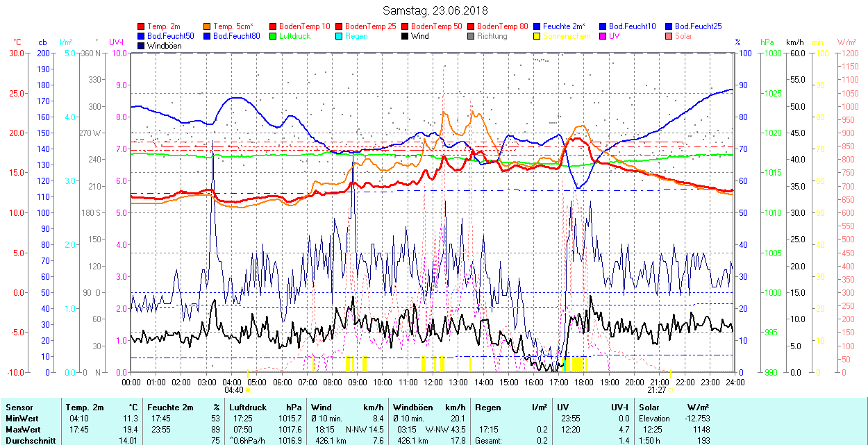Click the cyan Regen legend swatch
Image resolution: width=868 pixels, height=445 pixels.
tap(340, 36)
